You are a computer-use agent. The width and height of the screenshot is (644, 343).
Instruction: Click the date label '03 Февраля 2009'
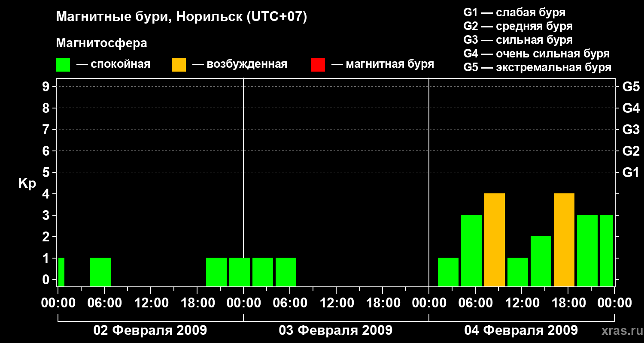click(x=336, y=331)
